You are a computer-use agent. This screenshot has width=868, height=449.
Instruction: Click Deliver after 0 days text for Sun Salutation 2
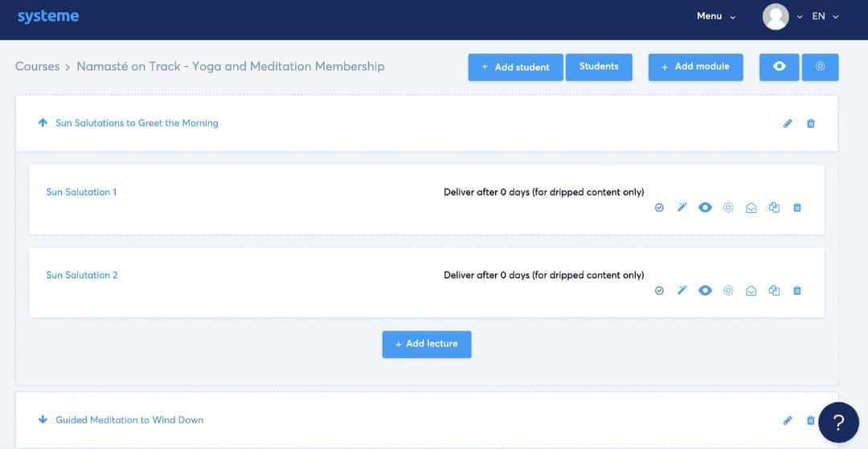coord(544,276)
